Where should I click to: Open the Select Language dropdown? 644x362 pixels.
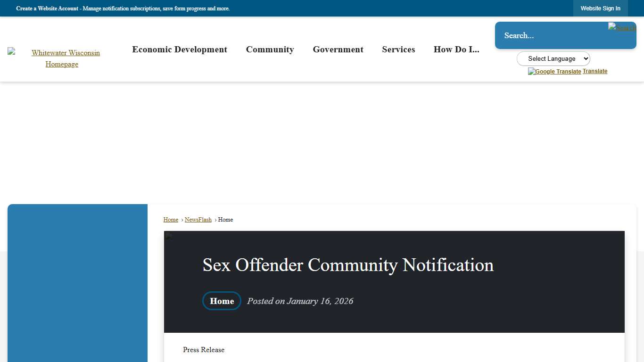[553, 58]
